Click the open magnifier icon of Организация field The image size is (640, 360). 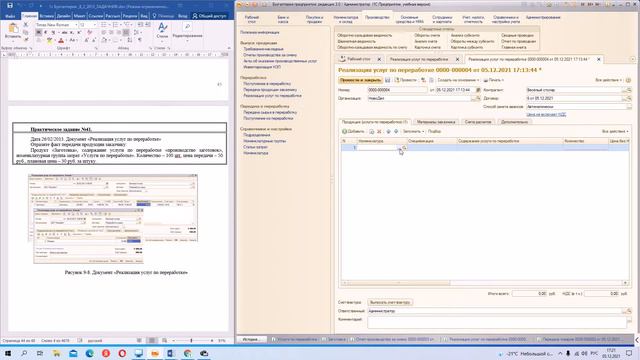[x=478, y=98]
